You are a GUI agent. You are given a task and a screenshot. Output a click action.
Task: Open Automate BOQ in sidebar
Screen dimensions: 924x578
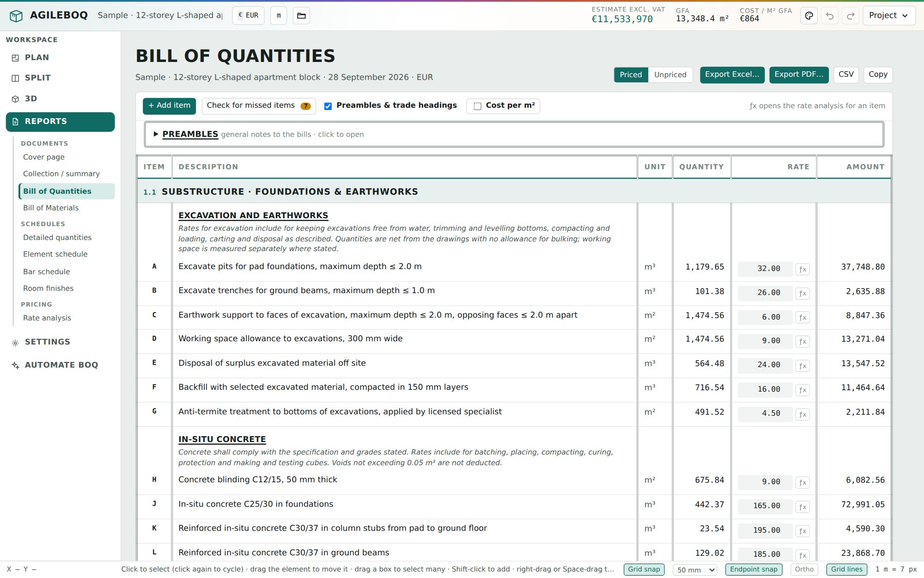click(x=60, y=365)
